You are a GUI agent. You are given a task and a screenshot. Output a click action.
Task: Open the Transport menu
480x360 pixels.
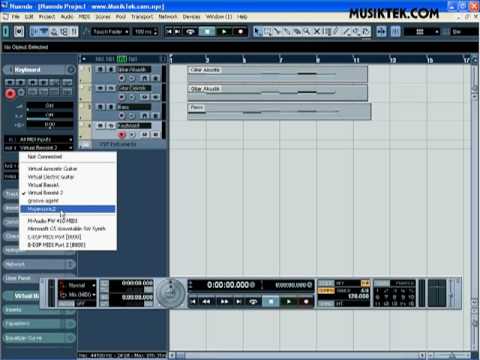pos(142,16)
